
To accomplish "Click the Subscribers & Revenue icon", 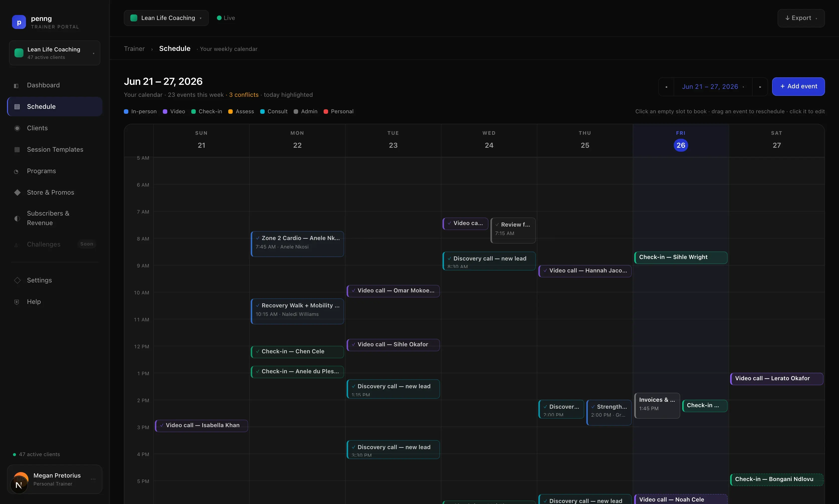I will pyautogui.click(x=17, y=218).
